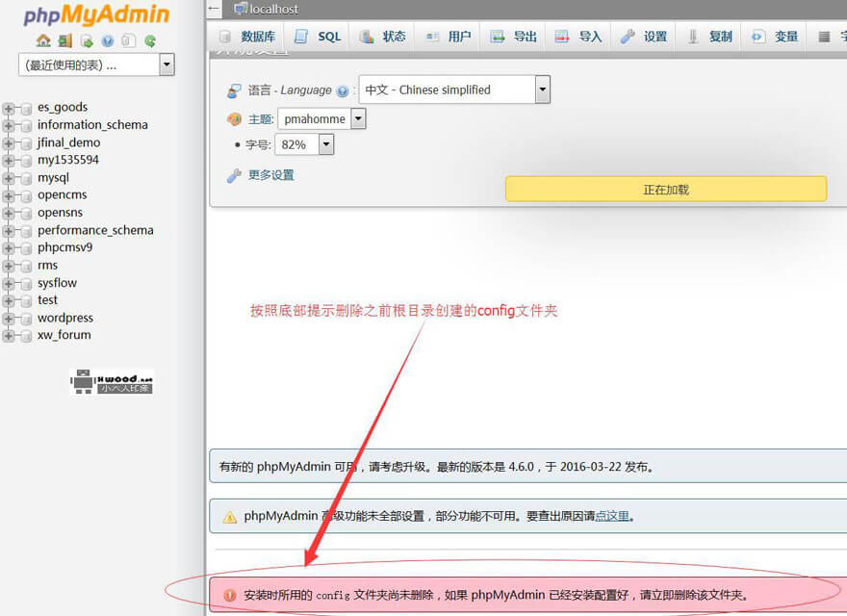Image resolution: width=847 pixels, height=616 pixels.
Task: Expand the phpcmsv9 database node
Action: (8, 248)
